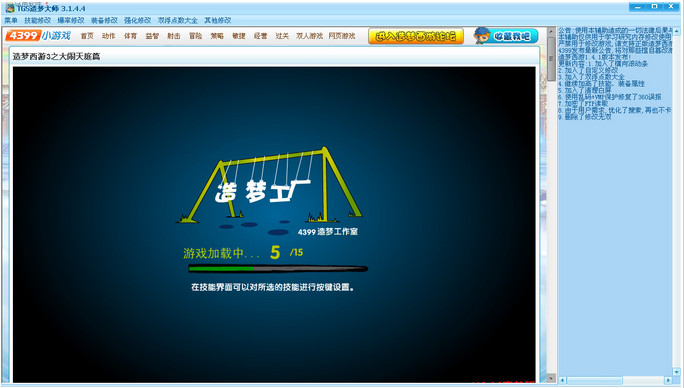Open the 网页游戏 category
684x388 pixels.
(x=342, y=36)
